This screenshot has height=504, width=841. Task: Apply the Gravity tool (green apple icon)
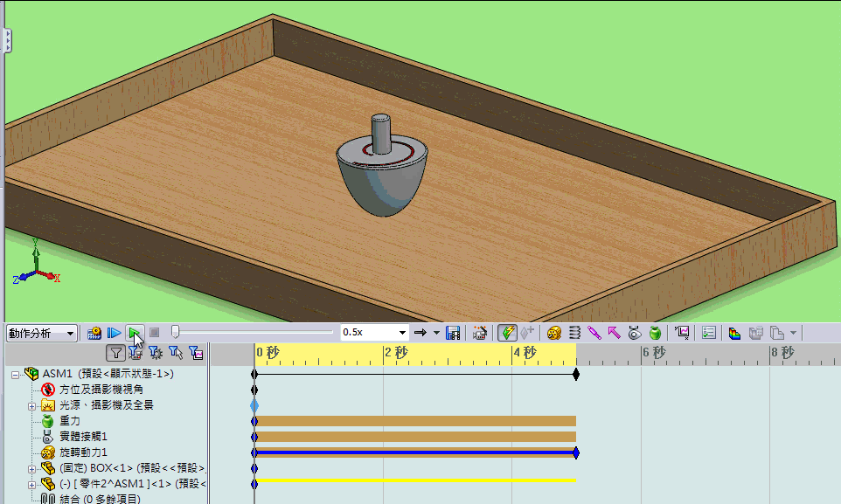click(x=654, y=333)
